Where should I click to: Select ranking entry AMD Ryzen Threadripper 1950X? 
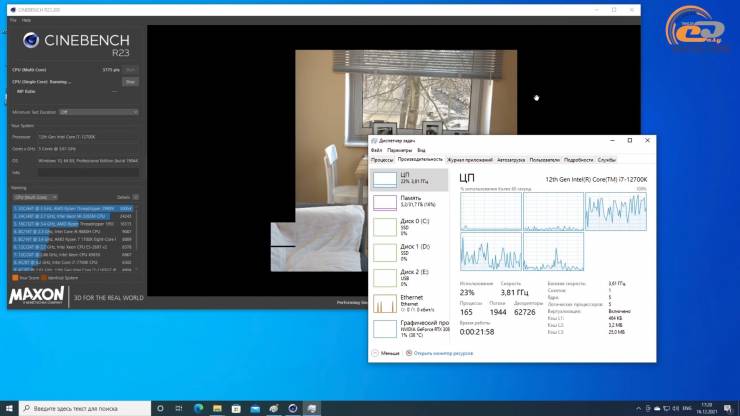click(x=73, y=224)
